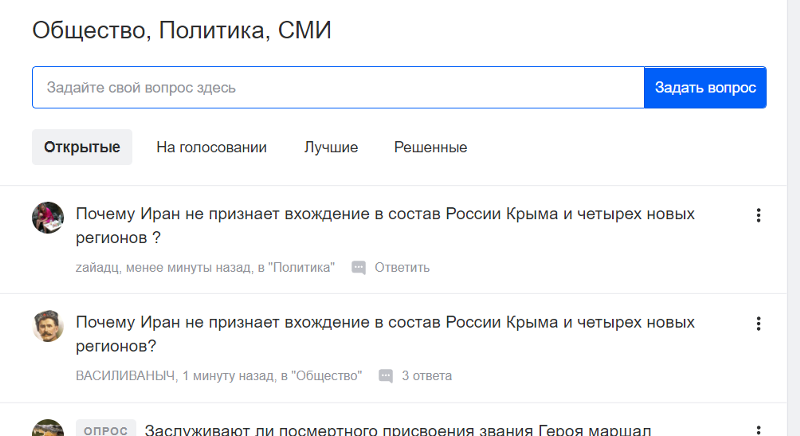Click the 'zайадц' author name
The width and height of the screenshot is (800, 436).
pyautogui.click(x=97, y=268)
